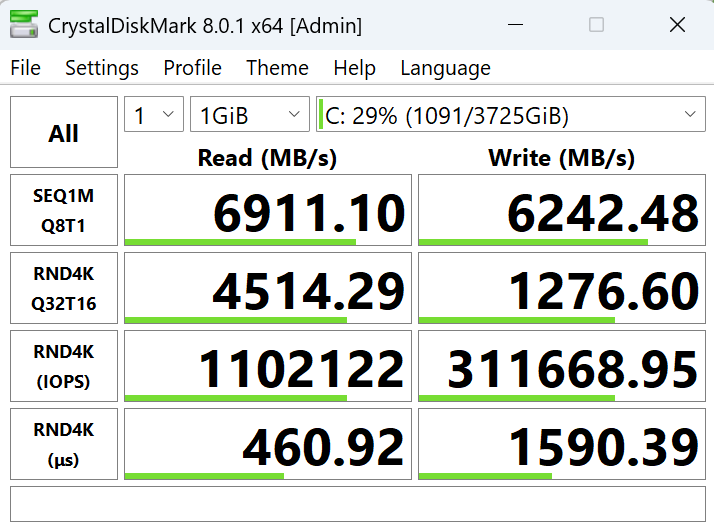Open the Profile menu
This screenshot has width=714, height=523.
click(192, 68)
